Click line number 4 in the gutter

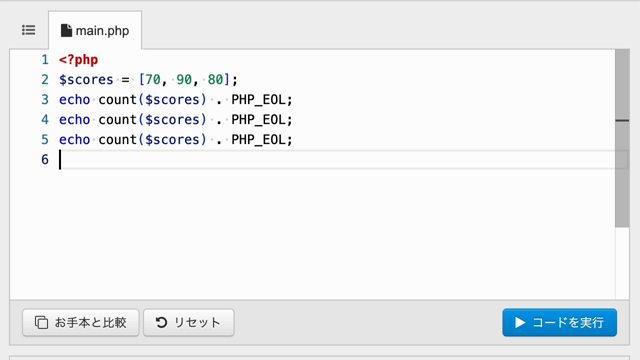pos(45,120)
